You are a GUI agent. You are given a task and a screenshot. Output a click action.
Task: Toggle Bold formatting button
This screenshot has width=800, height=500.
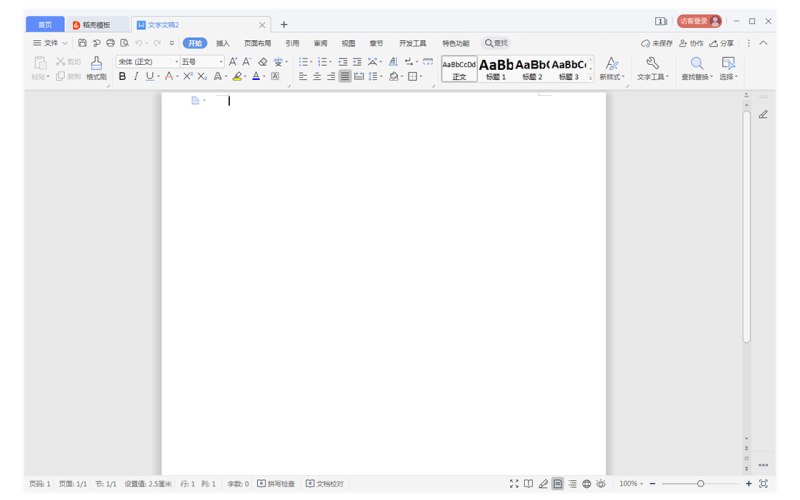coord(122,77)
